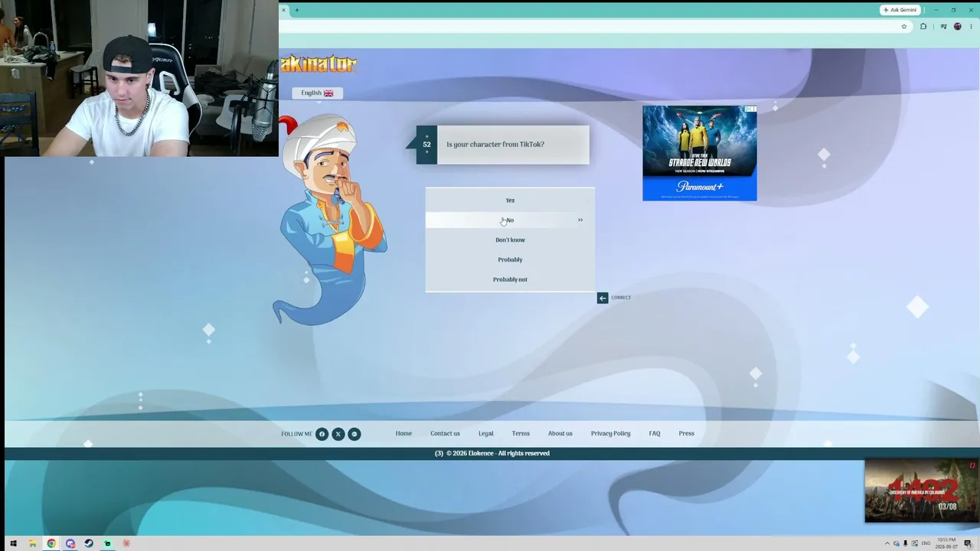Open Akinator's Facebook page icon
This screenshot has height=551, width=980.
coord(322,434)
